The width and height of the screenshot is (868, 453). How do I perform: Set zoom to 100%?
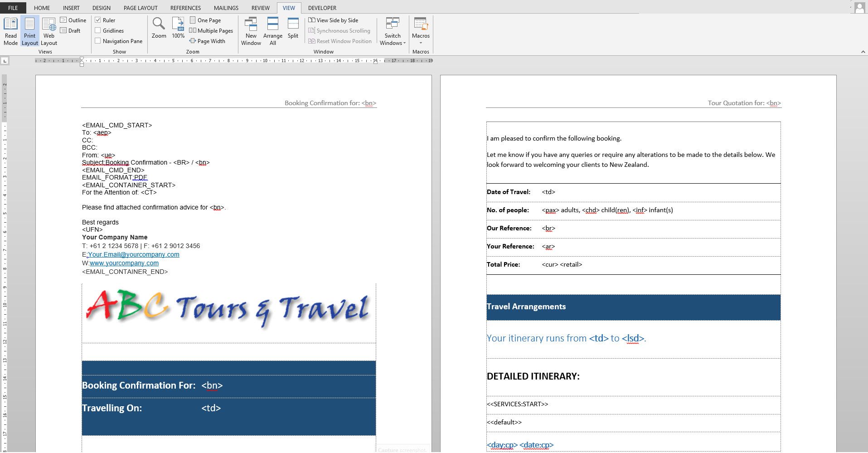(178, 28)
